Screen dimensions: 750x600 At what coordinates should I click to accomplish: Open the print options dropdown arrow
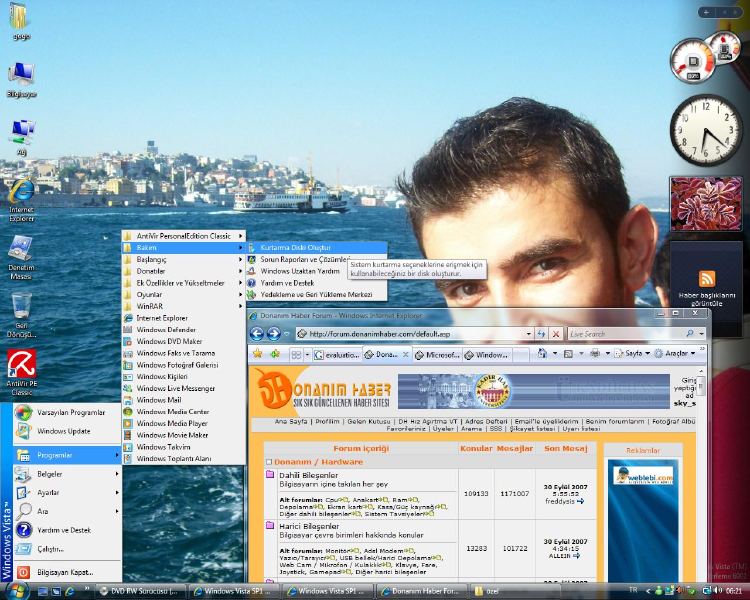(x=607, y=354)
